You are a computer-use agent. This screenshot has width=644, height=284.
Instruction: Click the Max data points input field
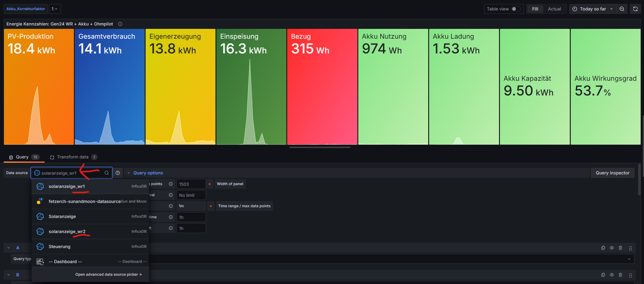[191, 184]
